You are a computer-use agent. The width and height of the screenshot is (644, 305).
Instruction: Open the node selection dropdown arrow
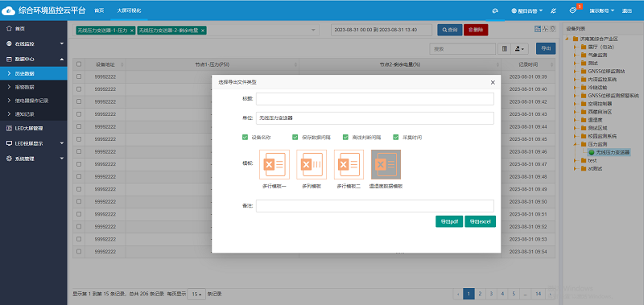tap(313, 31)
